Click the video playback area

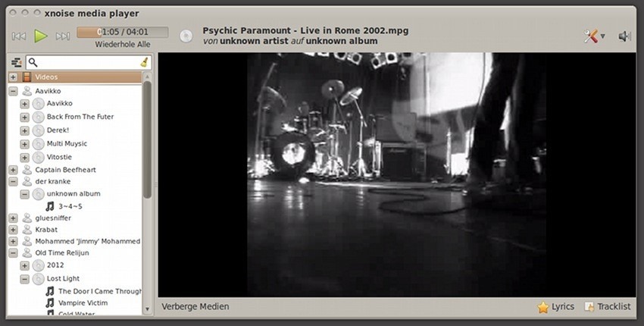[x=397, y=174]
